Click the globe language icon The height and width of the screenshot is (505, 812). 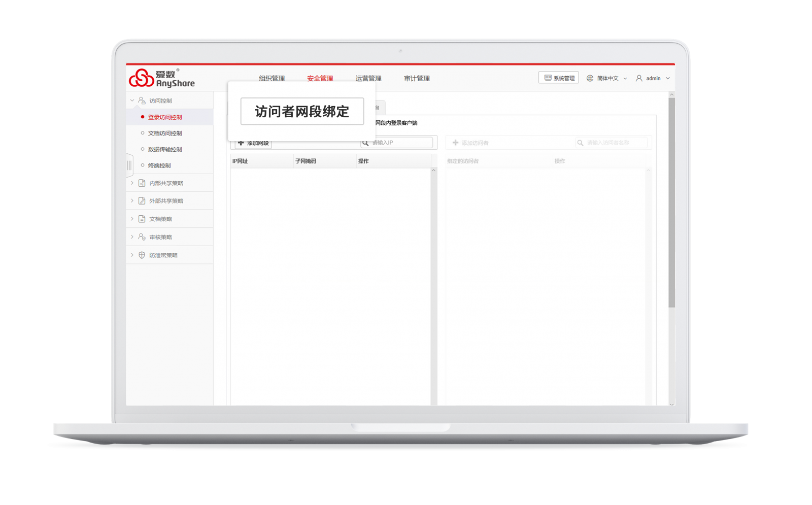[590, 78]
